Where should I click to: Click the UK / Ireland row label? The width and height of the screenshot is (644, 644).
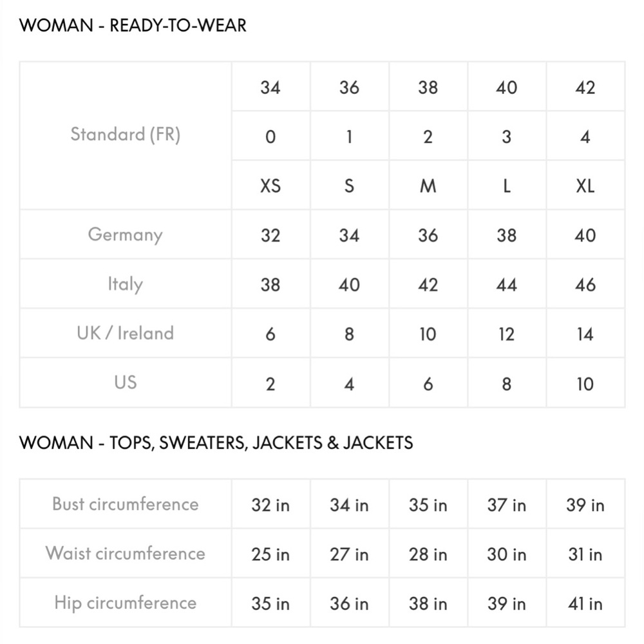tap(126, 333)
